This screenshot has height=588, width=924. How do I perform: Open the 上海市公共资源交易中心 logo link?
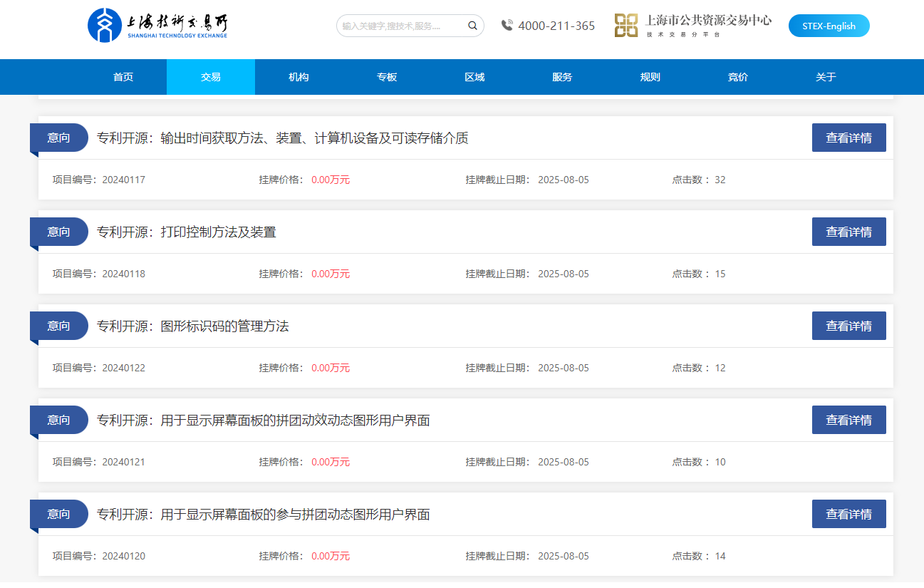tap(692, 26)
